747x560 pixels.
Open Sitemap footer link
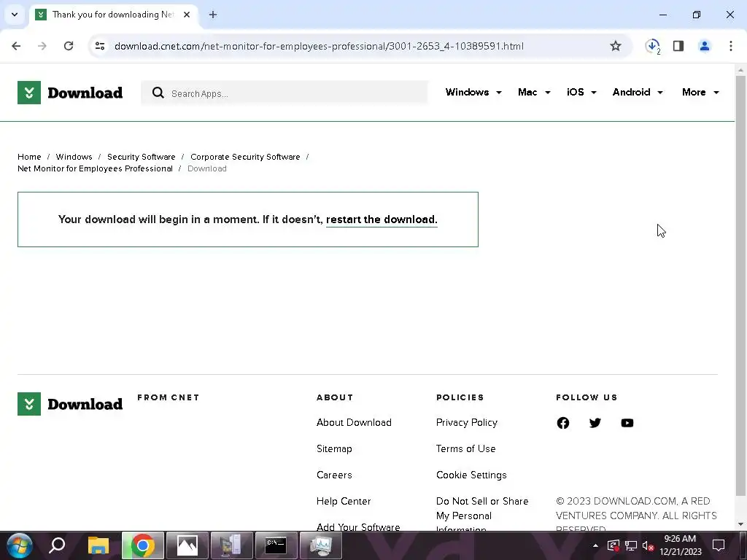point(334,448)
